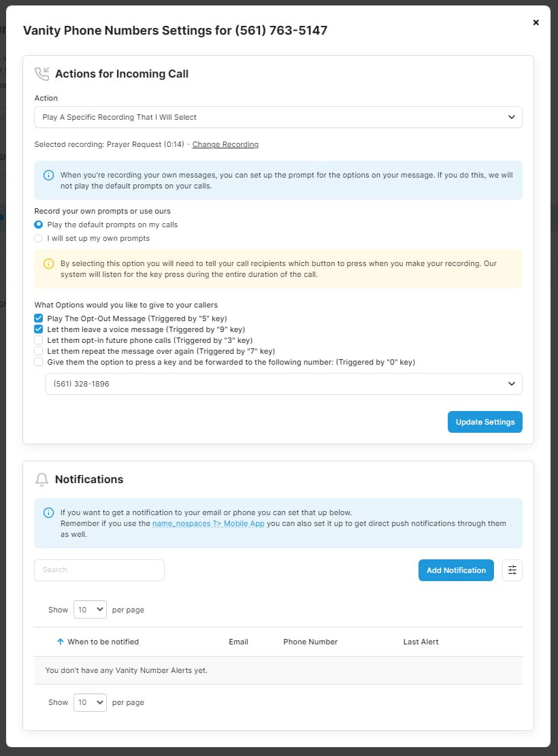Screen dimensions: 558x756
Task: Click the Email column header
Action: (x=238, y=642)
